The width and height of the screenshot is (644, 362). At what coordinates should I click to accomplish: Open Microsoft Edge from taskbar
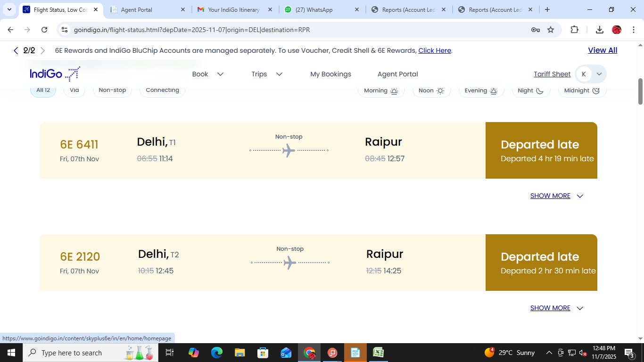(x=216, y=353)
